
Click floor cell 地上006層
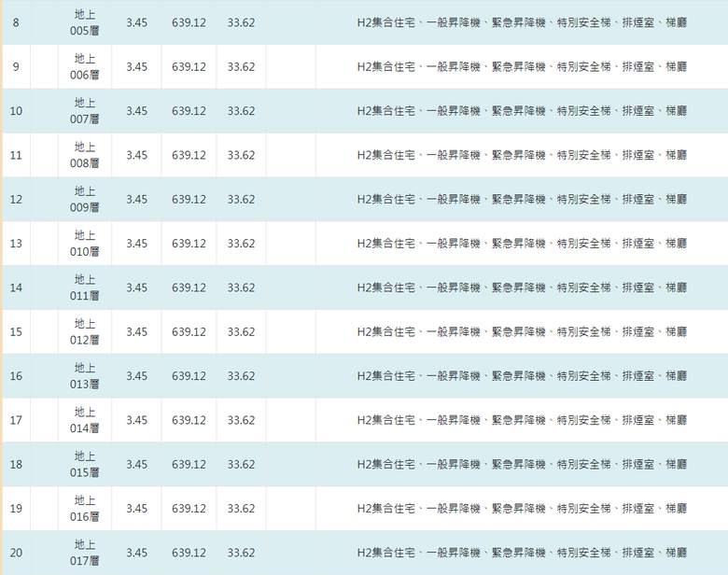pyautogui.click(x=85, y=67)
